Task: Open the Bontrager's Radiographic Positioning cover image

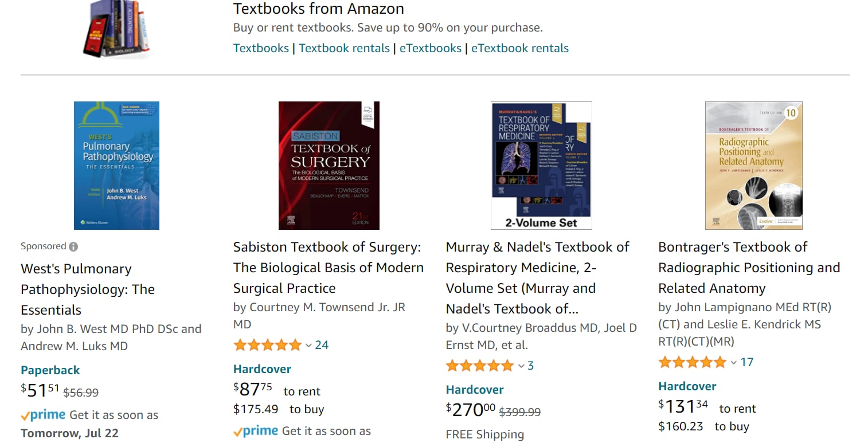Action: coord(753,165)
